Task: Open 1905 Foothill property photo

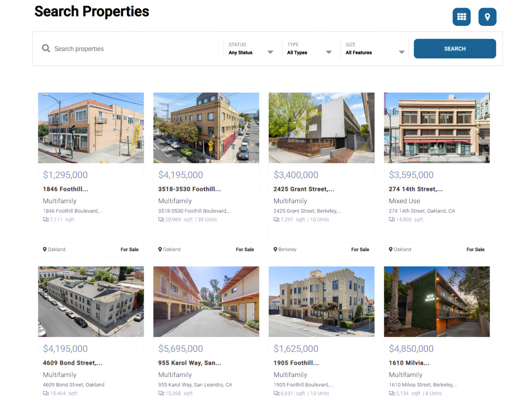Action: 321,301
